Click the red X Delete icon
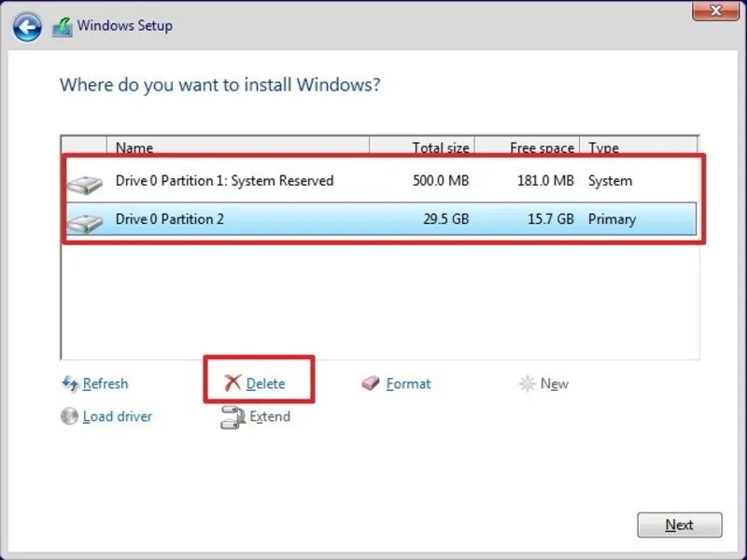 (232, 383)
